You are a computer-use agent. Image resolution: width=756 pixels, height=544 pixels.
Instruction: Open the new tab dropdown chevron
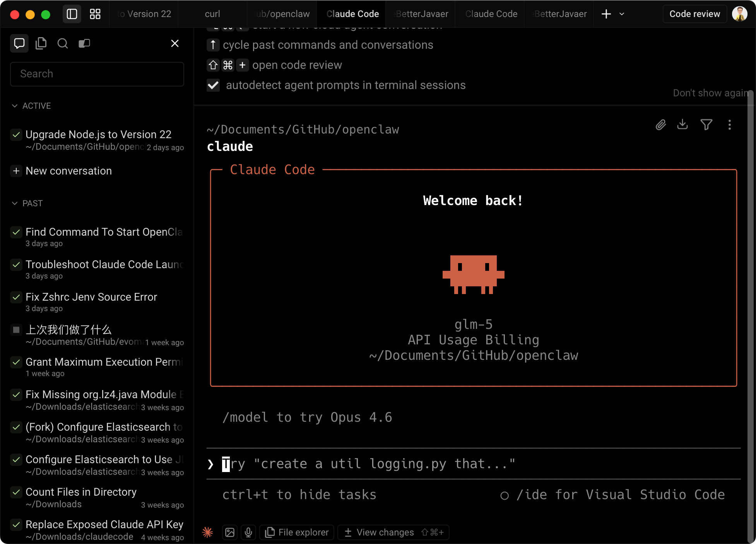(622, 14)
